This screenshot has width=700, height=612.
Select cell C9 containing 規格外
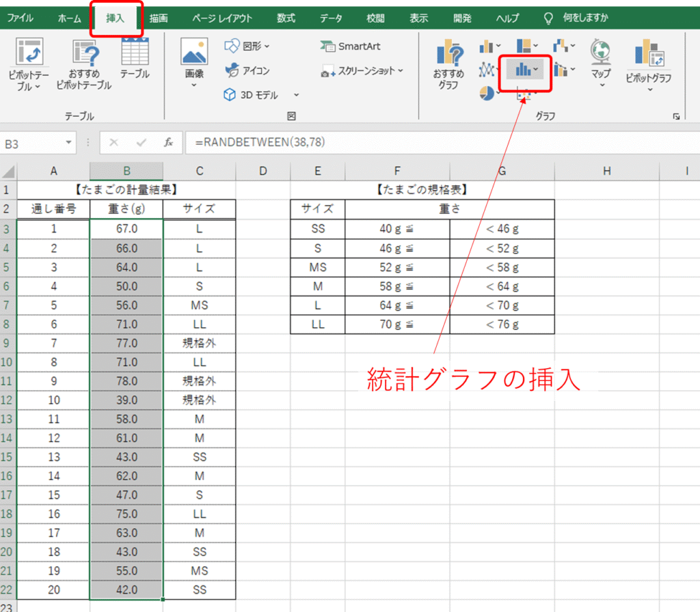[x=199, y=343]
